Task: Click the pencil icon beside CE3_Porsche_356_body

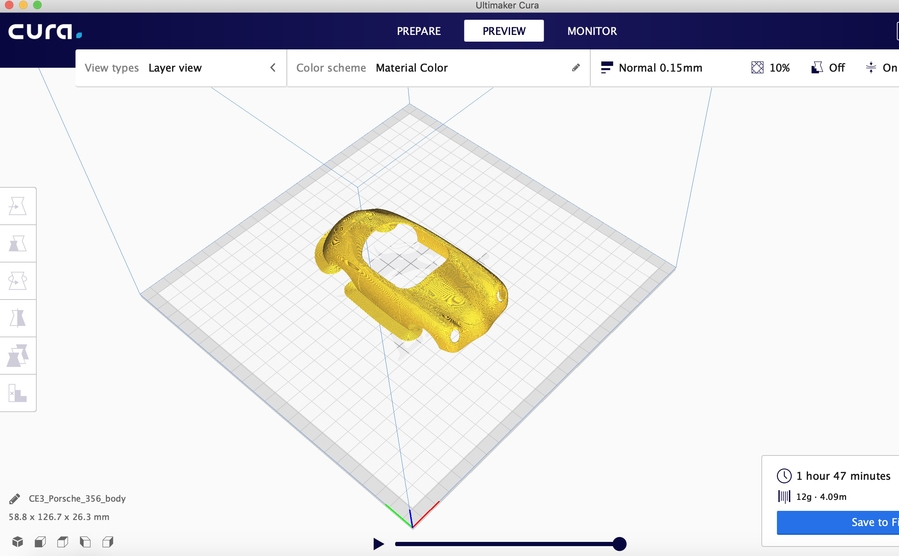Action: pyautogui.click(x=15, y=499)
